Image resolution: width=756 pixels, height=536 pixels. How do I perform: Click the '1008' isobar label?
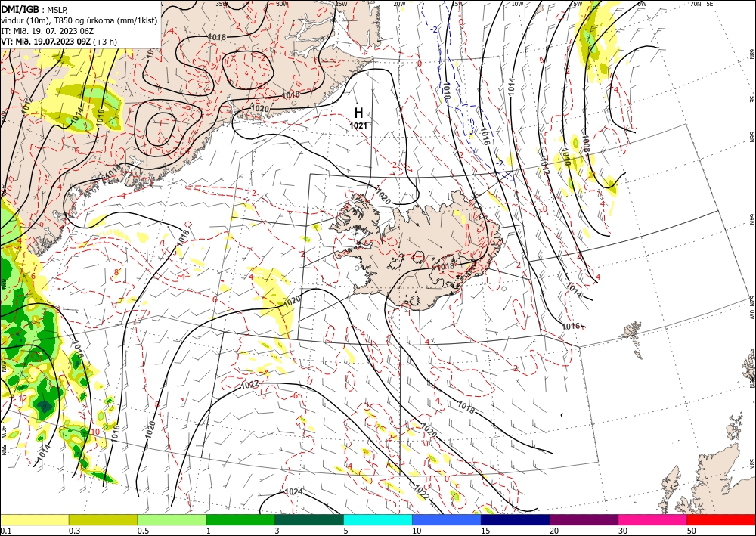coord(585,144)
